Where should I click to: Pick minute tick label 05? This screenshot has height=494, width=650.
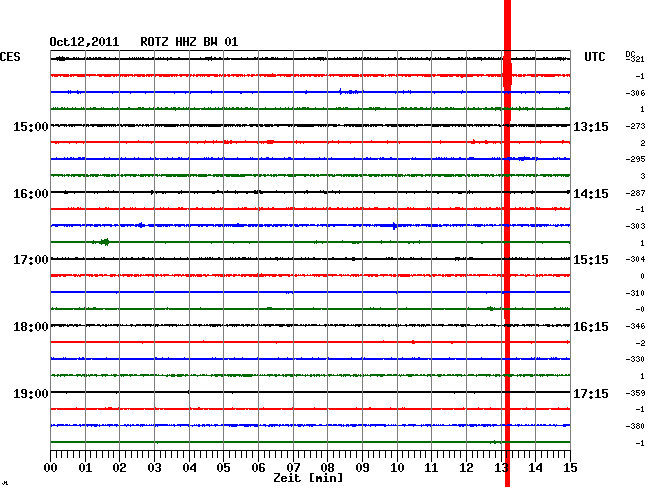coord(223,468)
